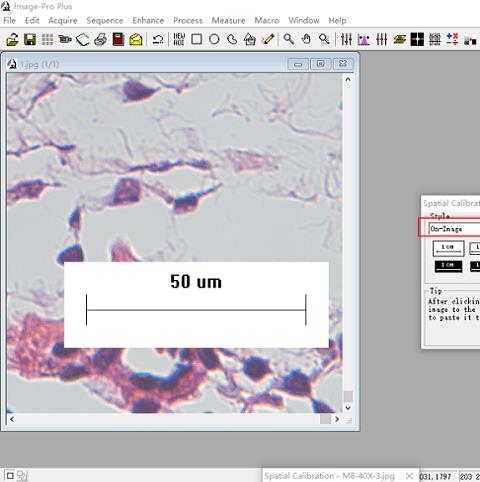The height and width of the screenshot is (482, 480).
Task: Select the NEW AOI tool
Action: tap(179, 40)
